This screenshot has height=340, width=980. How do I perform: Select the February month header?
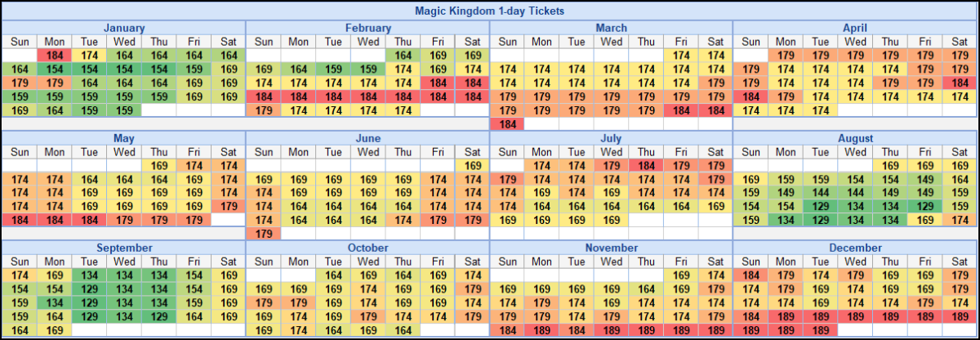367,28
